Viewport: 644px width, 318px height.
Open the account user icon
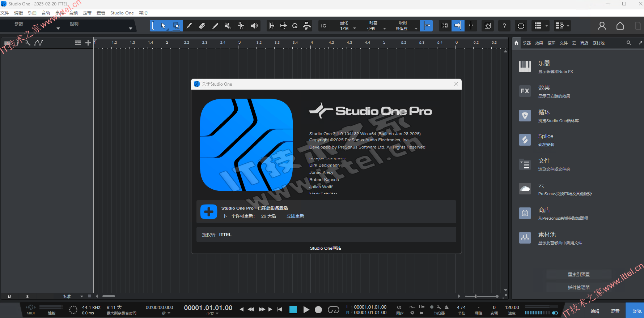point(602,26)
